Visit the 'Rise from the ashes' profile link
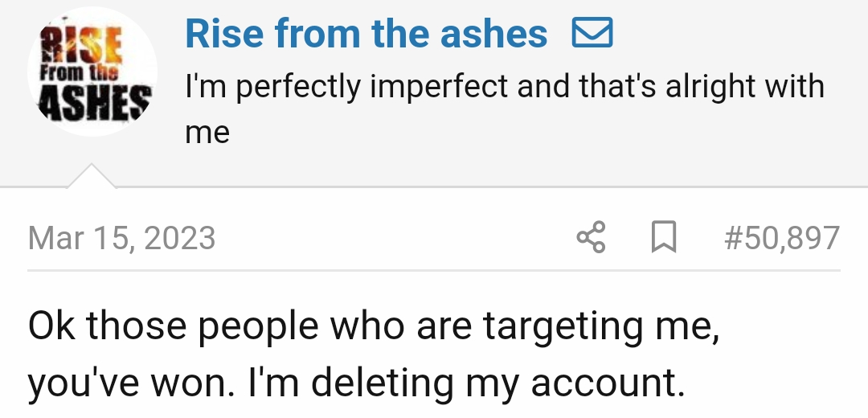868x418 pixels. [x=366, y=34]
